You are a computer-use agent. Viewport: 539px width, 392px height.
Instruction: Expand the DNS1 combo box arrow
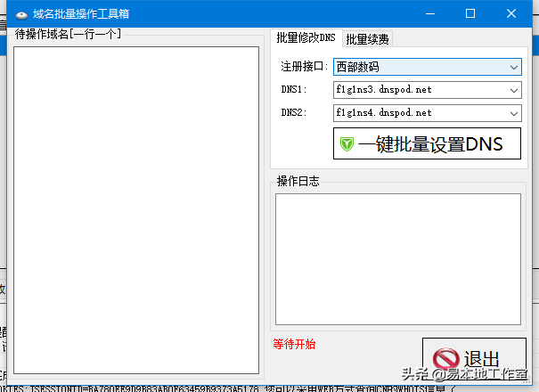coord(514,91)
